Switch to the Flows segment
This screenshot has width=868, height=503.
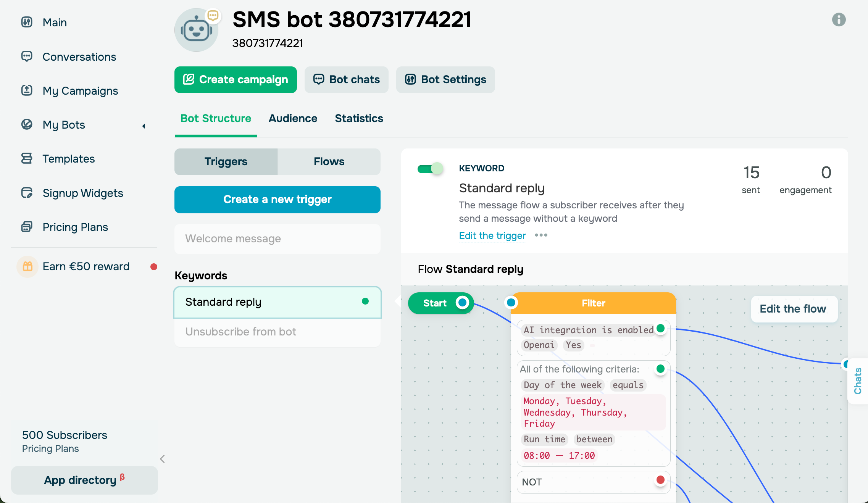point(329,161)
